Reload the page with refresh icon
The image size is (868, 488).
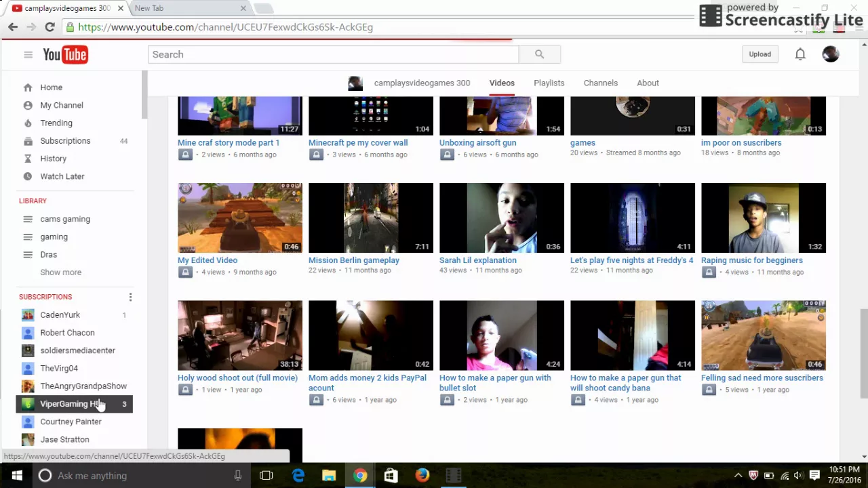pyautogui.click(x=50, y=27)
